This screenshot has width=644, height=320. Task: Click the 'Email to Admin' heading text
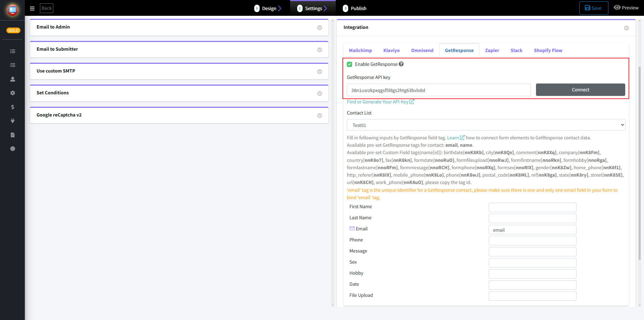coord(53,27)
